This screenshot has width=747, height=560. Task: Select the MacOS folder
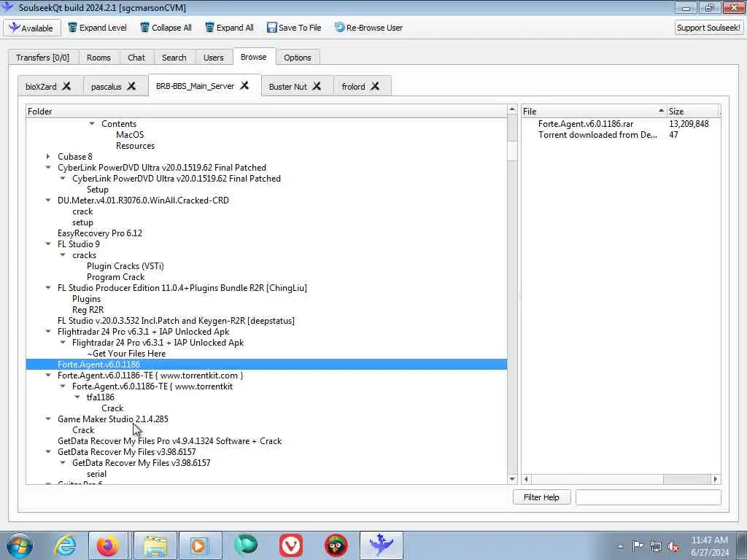click(x=130, y=135)
